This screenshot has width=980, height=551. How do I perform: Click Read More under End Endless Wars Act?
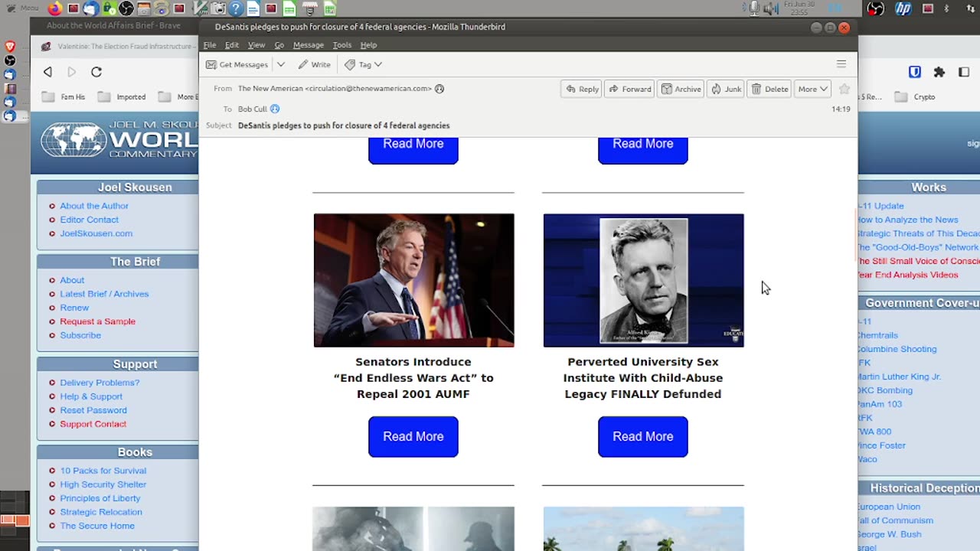[413, 437]
